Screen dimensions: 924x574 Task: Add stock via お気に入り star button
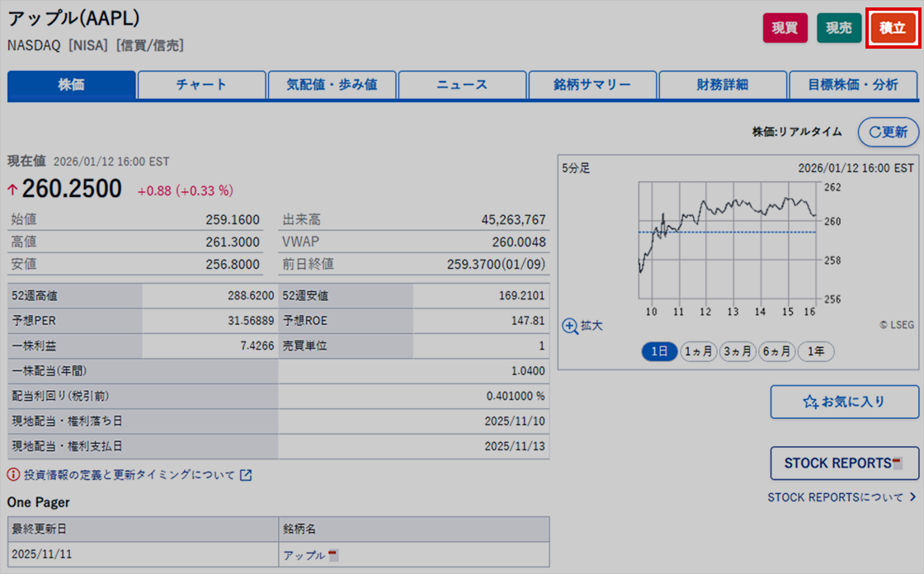pos(844,402)
